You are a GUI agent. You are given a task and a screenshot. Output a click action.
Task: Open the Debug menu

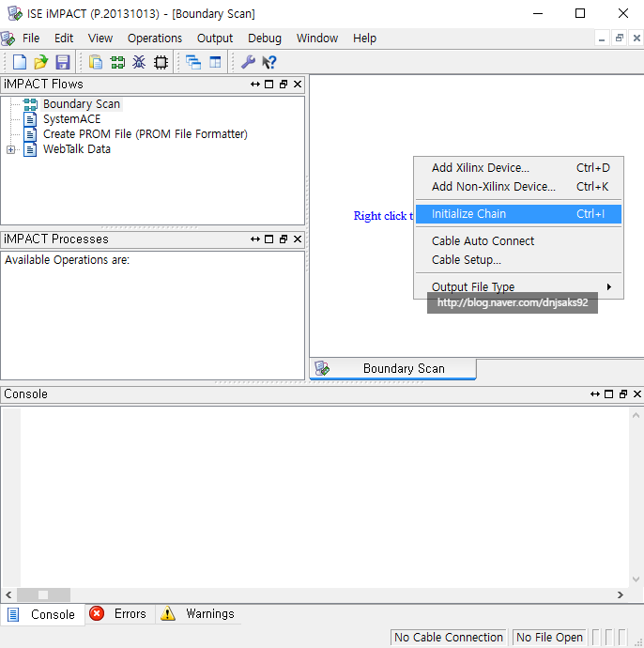point(265,39)
